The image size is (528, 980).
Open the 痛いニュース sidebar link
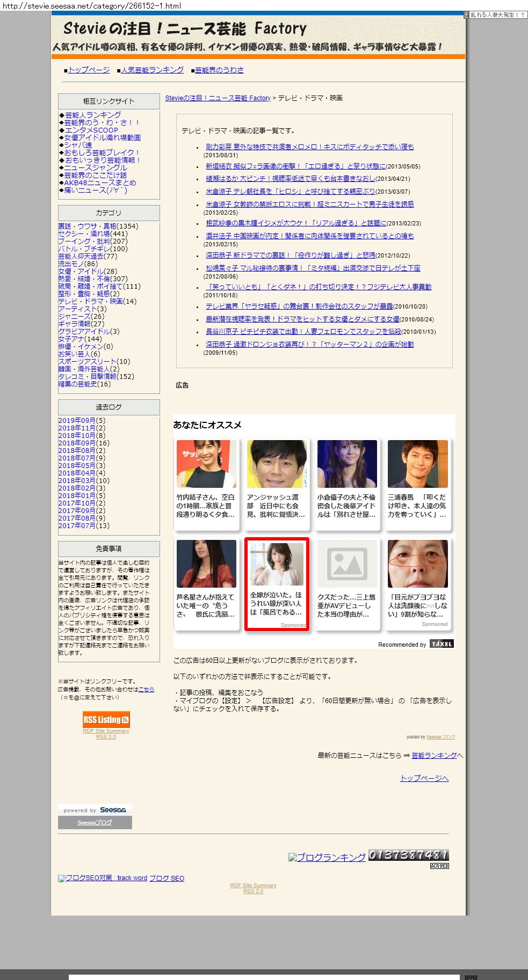pyautogui.click(x=96, y=190)
